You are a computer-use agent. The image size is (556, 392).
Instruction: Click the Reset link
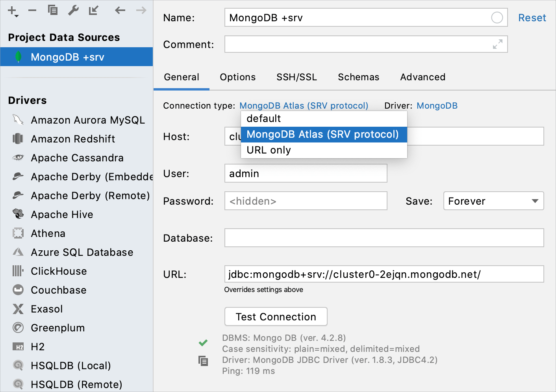click(x=532, y=18)
